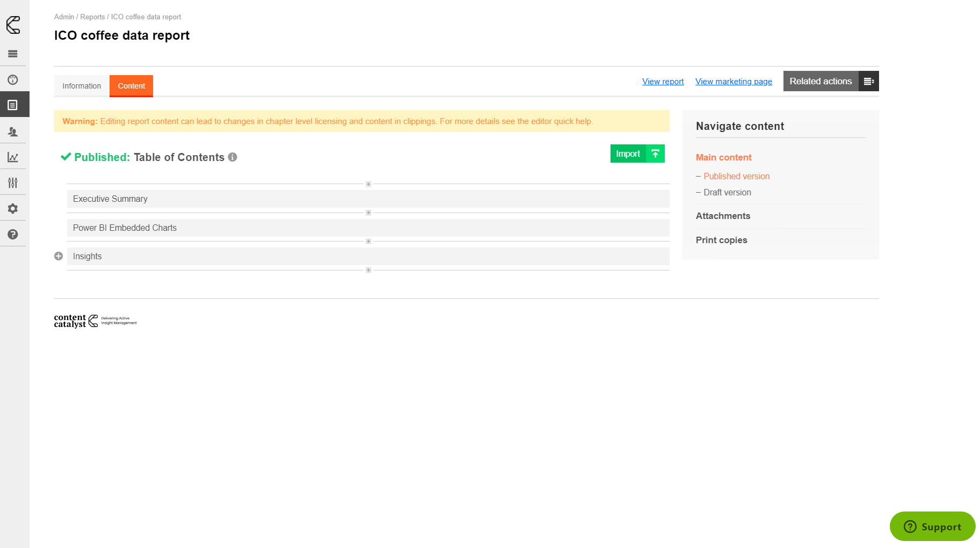Click the info icon next to Table of Contents

pos(233,157)
